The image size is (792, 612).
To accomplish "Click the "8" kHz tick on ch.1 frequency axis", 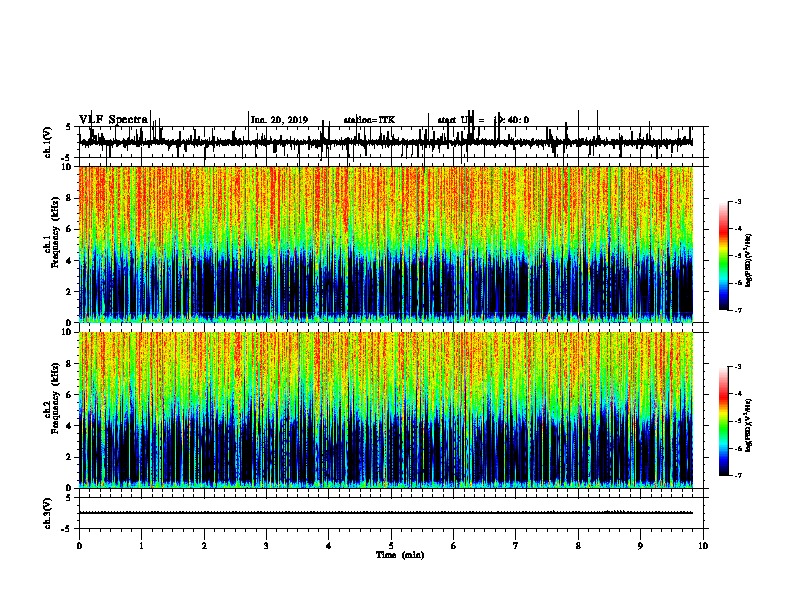I will point(70,198).
